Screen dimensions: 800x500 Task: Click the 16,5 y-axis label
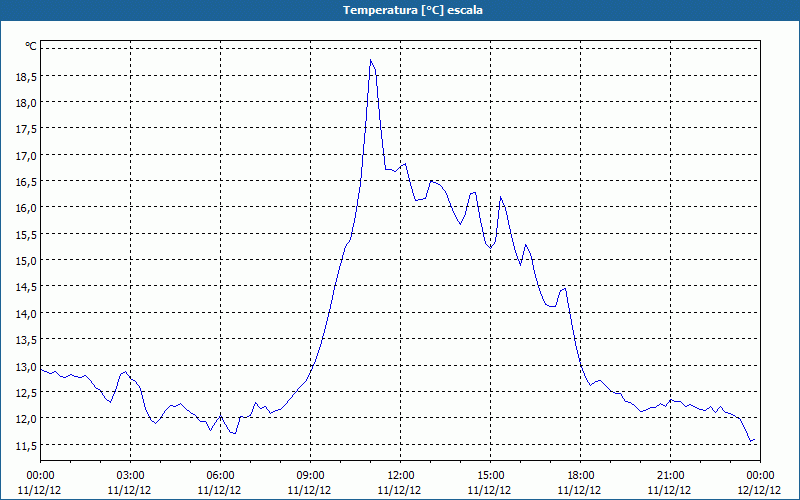27,182
